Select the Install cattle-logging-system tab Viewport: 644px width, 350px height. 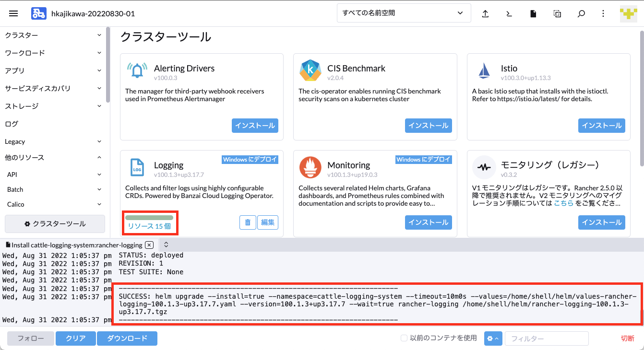coord(77,245)
